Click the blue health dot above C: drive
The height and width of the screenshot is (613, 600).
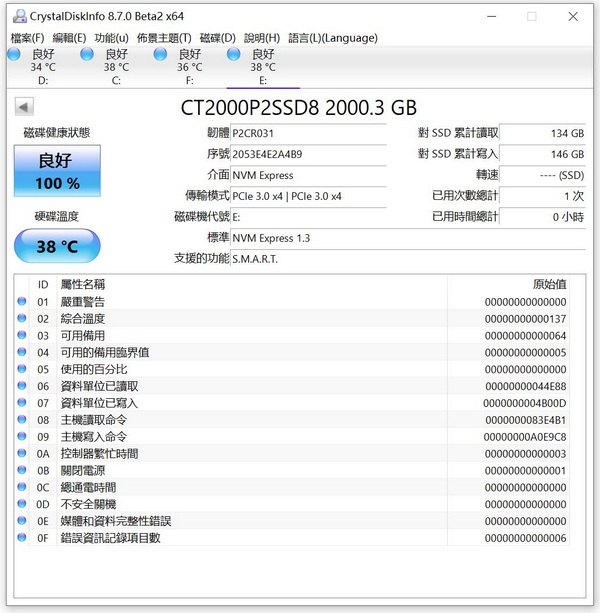coord(87,54)
